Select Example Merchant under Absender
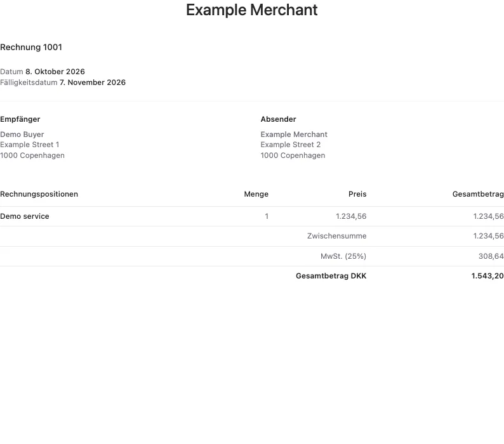The image size is (504, 444). 294,134
